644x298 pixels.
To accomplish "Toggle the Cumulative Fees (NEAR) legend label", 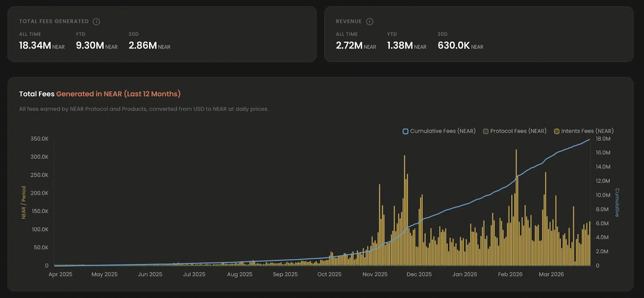I will (x=442, y=131).
